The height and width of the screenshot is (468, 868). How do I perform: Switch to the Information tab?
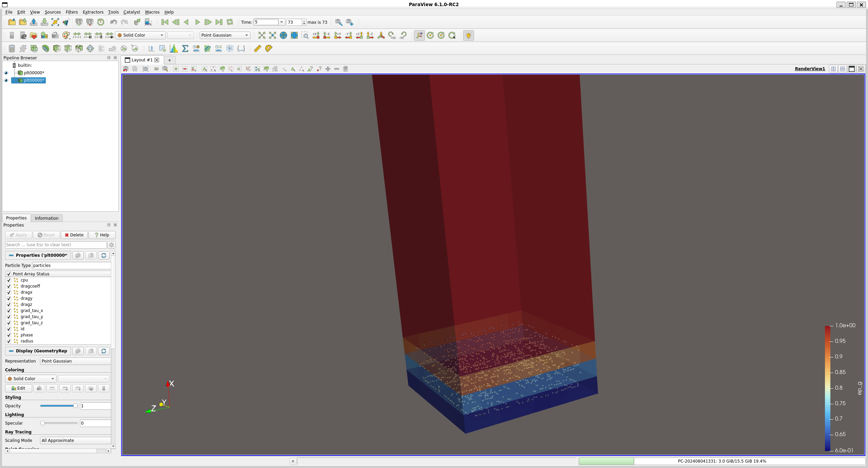(x=46, y=218)
